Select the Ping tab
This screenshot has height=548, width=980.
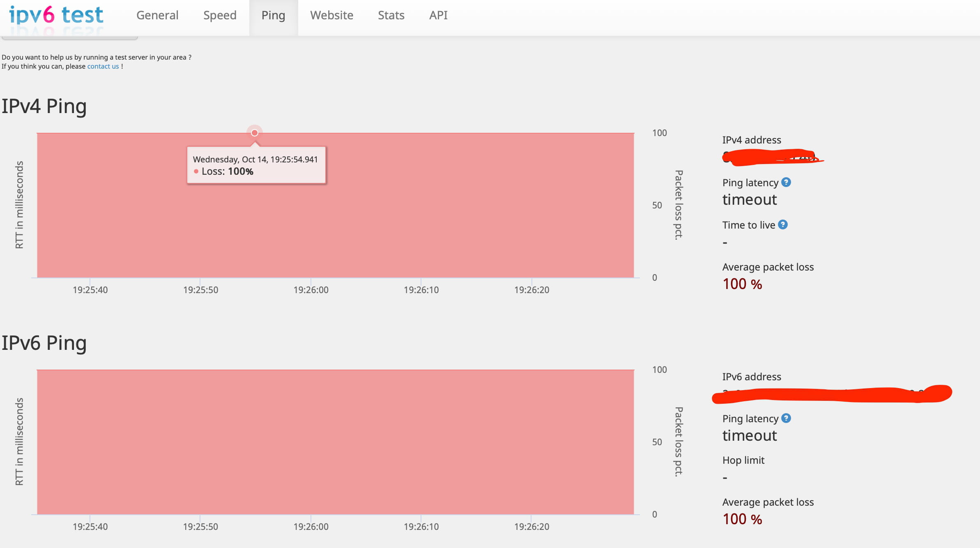click(x=273, y=15)
